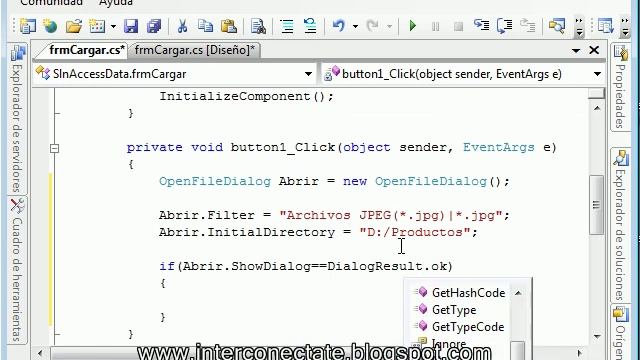This screenshot has height=360, width=640.
Task: Collapse the button1_Click method outline
Action: click(x=55, y=148)
